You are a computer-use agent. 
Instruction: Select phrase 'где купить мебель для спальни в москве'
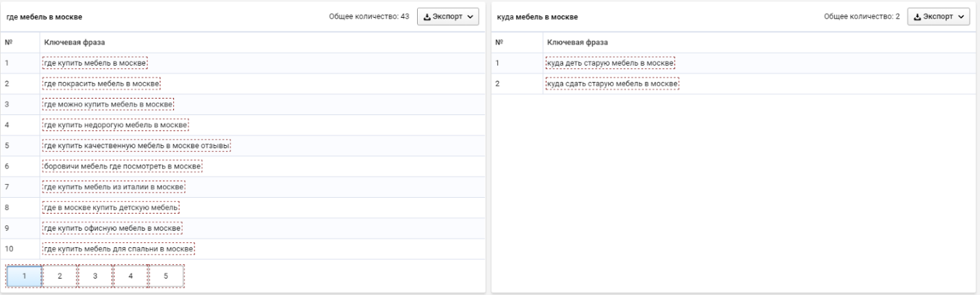(x=119, y=248)
